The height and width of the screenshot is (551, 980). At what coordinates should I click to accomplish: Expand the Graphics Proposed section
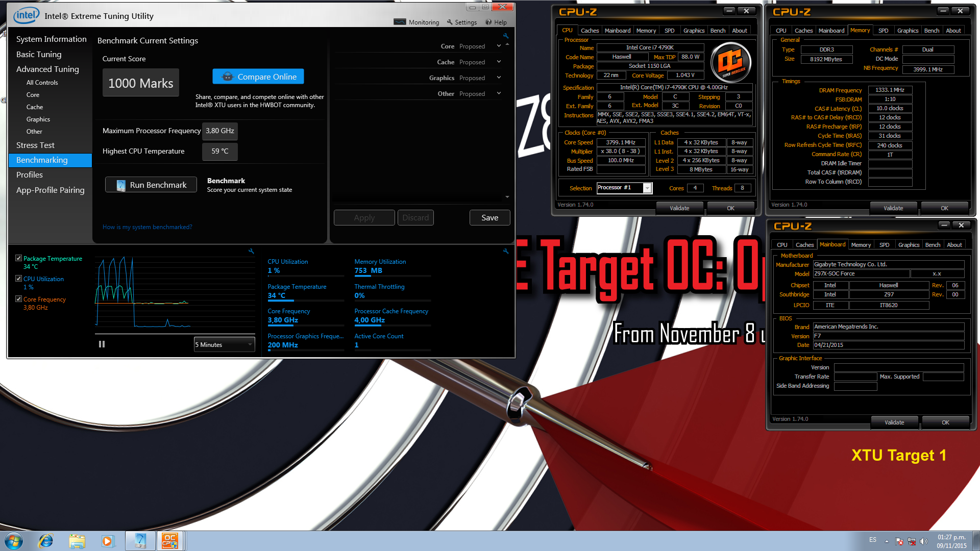tap(499, 78)
